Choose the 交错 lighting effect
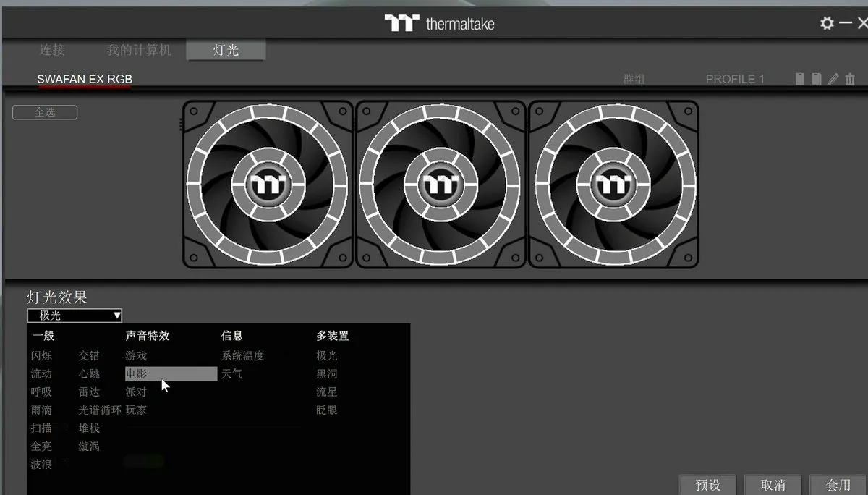 tap(89, 356)
